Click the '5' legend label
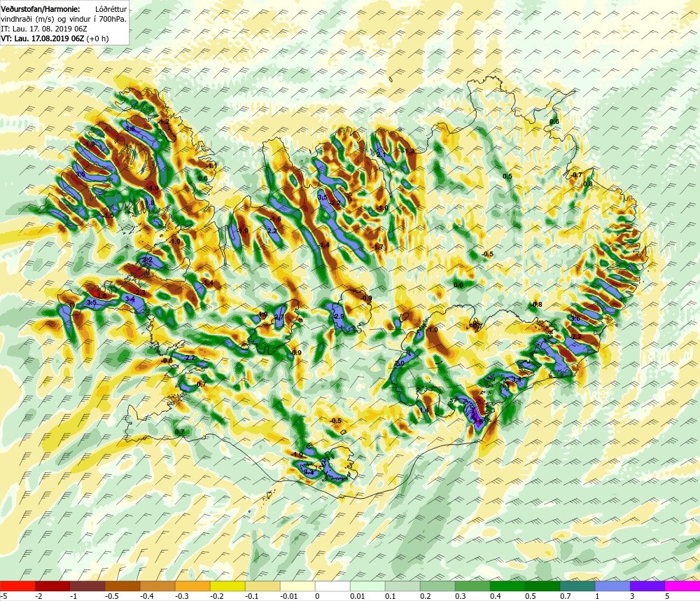Screen dimensions: 700x601 coord(667,596)
